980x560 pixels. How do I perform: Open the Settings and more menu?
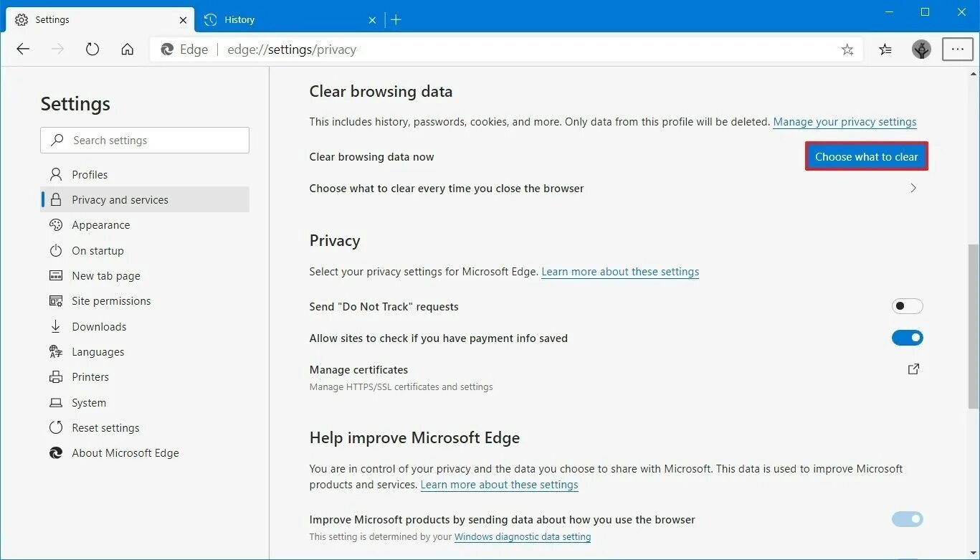[x=958, y=49]
